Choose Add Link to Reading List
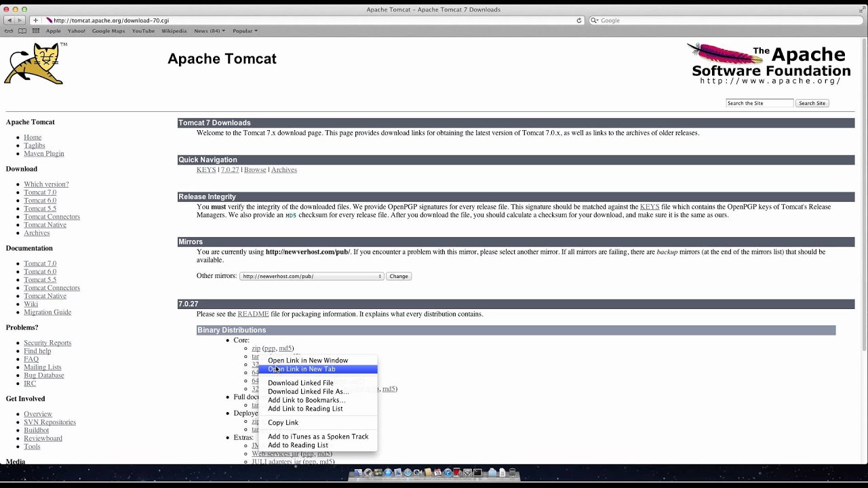 tap(317, 409)
